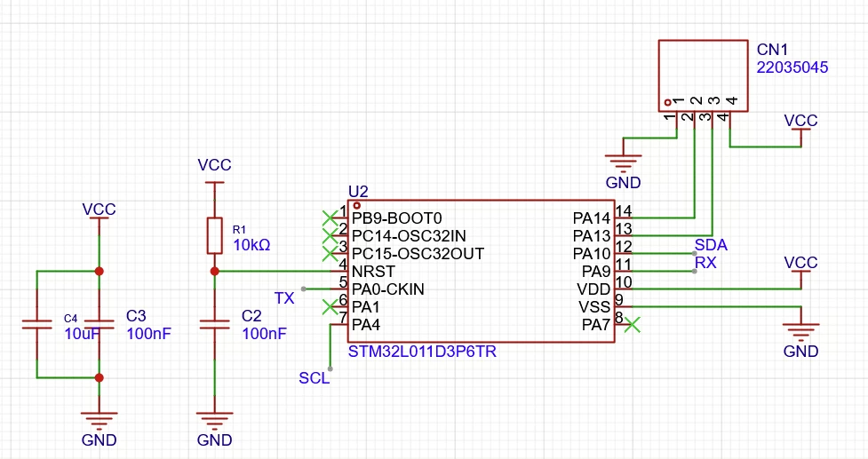Click the junction dot at R1 and C2
Viewport: 868px width, 459px height.
[215, 272]
